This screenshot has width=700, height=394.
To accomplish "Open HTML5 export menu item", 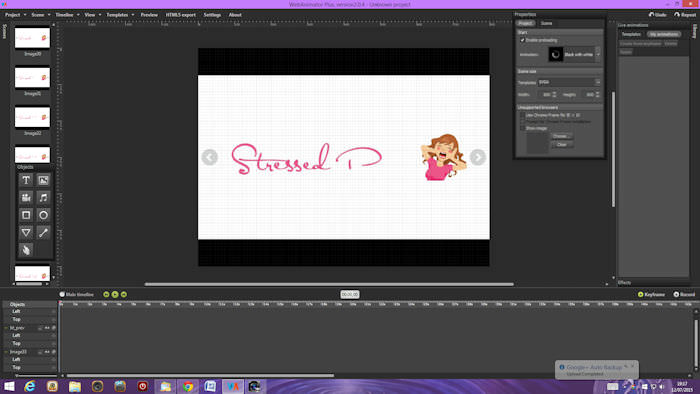I will pyautogui.click(x=180, y=15).
